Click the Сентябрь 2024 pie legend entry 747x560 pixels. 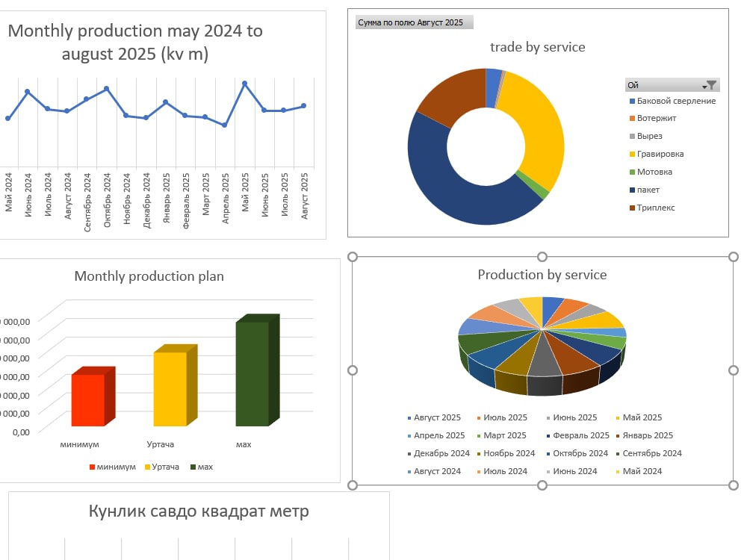(649, 454)
